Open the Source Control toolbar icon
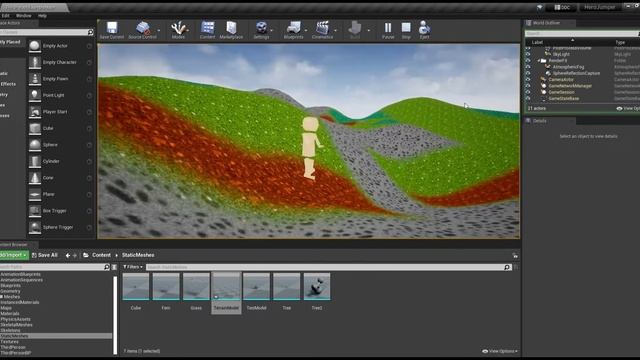Viewport: 640px width, 360px height. pyautogui.click(x=143, y=28)
